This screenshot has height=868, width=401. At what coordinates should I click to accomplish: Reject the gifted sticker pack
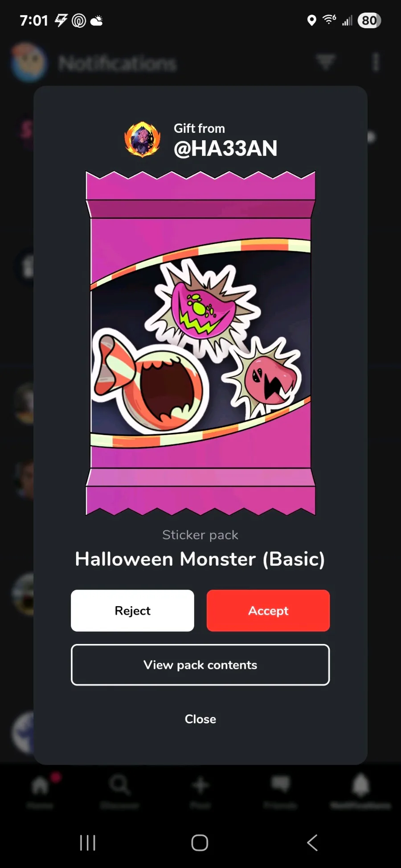tap(132, 611)
